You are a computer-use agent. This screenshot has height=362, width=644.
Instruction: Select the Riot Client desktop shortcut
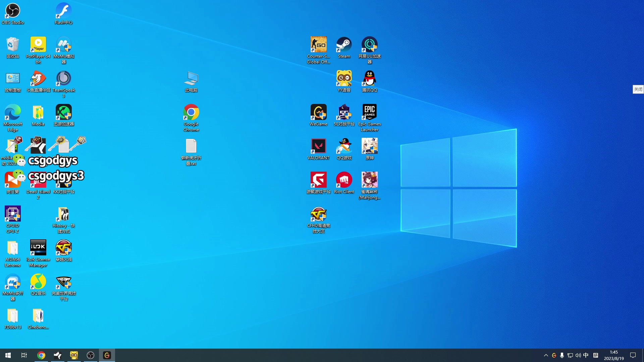344,183
